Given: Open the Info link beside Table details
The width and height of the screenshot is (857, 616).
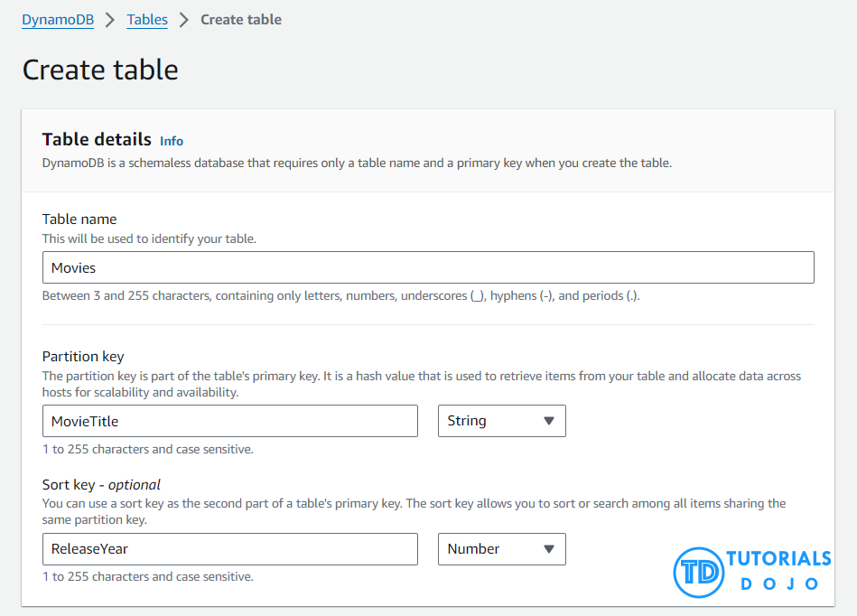Looking at the screenshot, I should tap(172, 141).
